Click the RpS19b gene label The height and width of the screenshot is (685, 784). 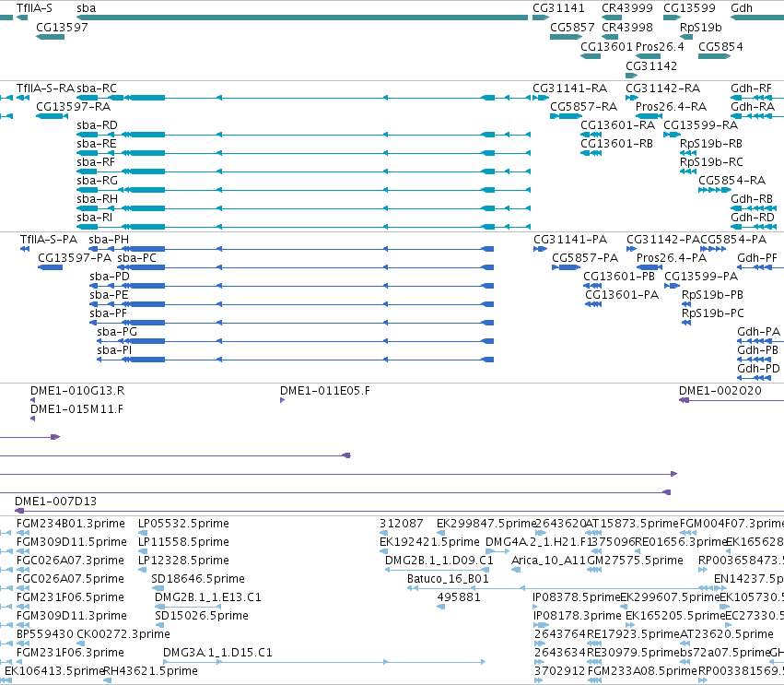[x=700, y=27]
